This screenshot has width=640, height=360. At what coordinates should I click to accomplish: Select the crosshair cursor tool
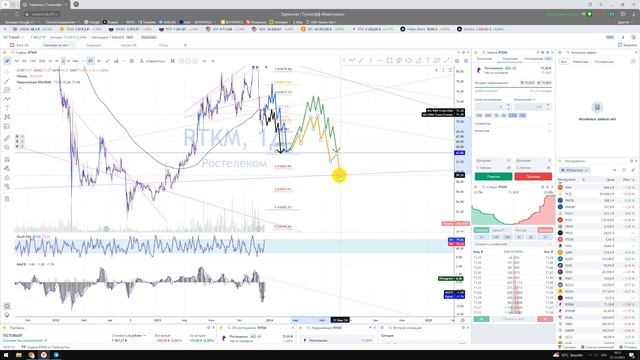(x=7, y=72)
